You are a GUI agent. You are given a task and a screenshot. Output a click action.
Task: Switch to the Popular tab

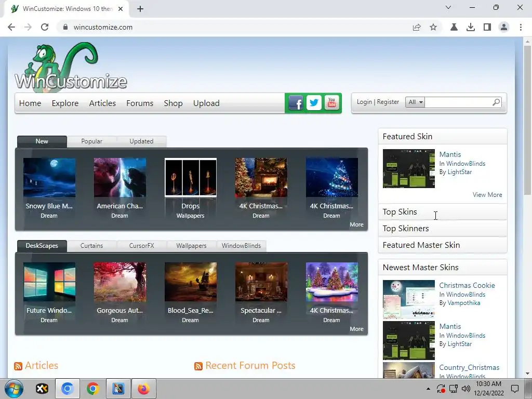tap(91, 141)
